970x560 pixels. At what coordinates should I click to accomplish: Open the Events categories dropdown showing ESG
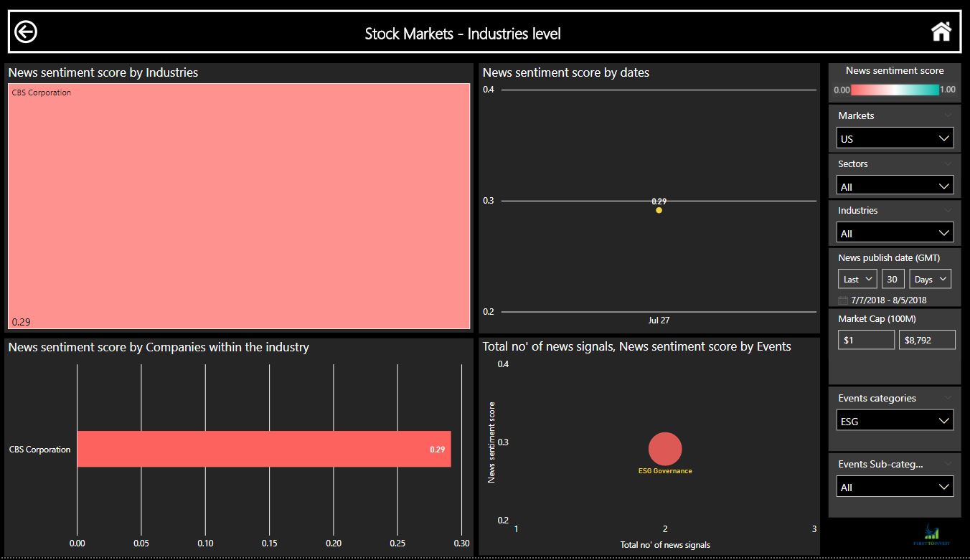click(895, 421)
